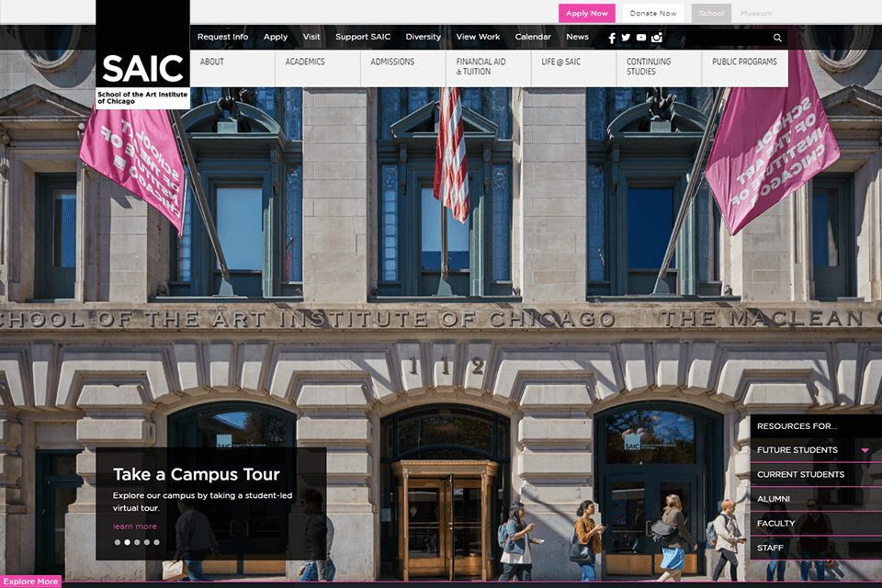Click the Explore More button

point(30,582)
